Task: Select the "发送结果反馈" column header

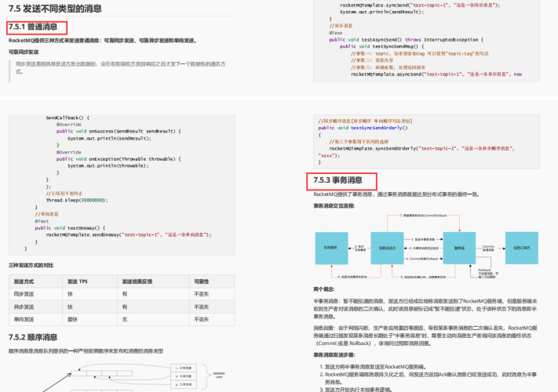Action: point(137,281)
